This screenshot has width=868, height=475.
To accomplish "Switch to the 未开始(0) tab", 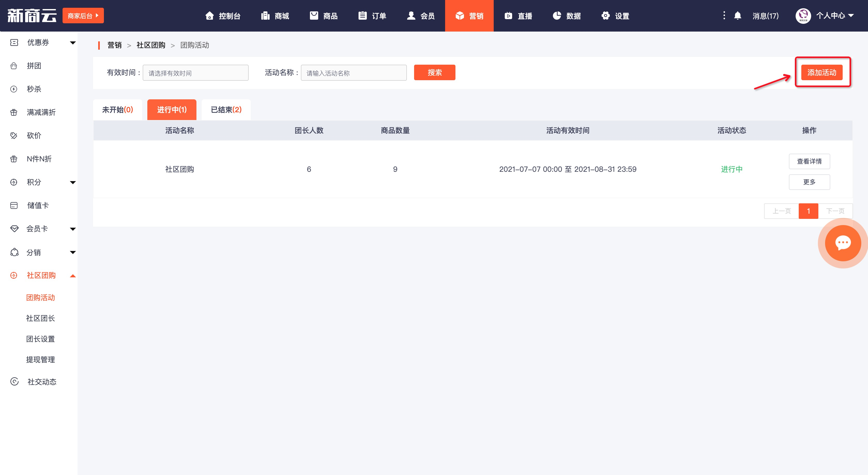I will 118,110.
